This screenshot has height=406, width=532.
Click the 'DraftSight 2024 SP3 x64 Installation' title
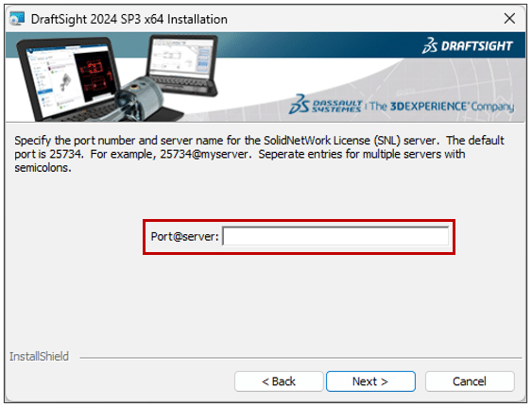pos(129,19)
